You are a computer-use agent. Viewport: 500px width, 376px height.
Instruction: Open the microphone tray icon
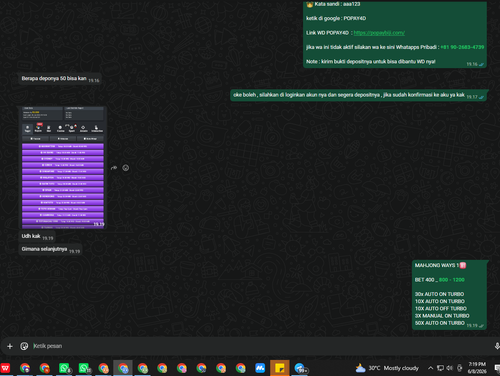pos(460,368)
